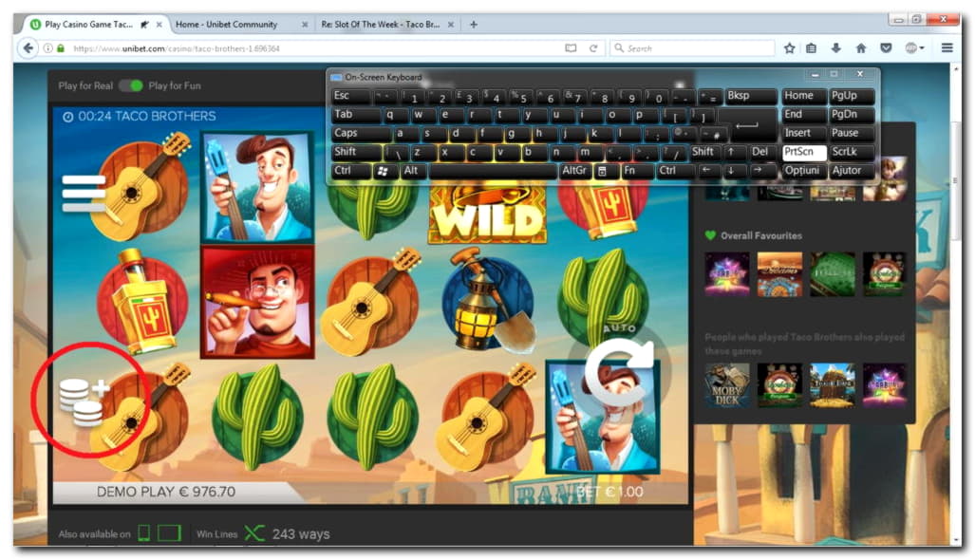This screenshot has height=560, width=975.
Task: Click the browser Search field
Action: (691, 47)
